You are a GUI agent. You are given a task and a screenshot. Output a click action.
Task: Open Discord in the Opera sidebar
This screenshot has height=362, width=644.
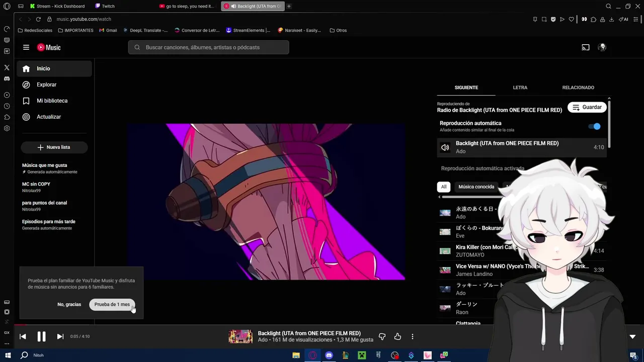(7, 78)
